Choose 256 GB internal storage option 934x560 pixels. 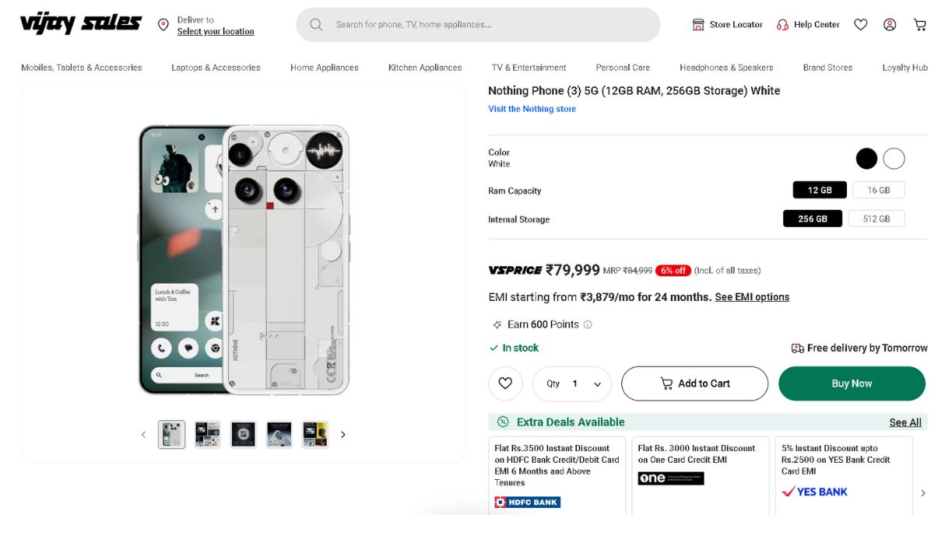click(812, 219)
